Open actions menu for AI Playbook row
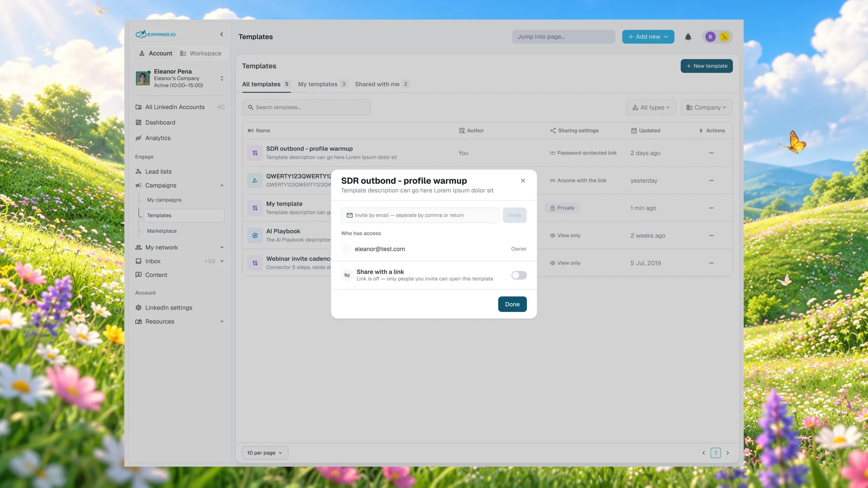 point(711,235)
